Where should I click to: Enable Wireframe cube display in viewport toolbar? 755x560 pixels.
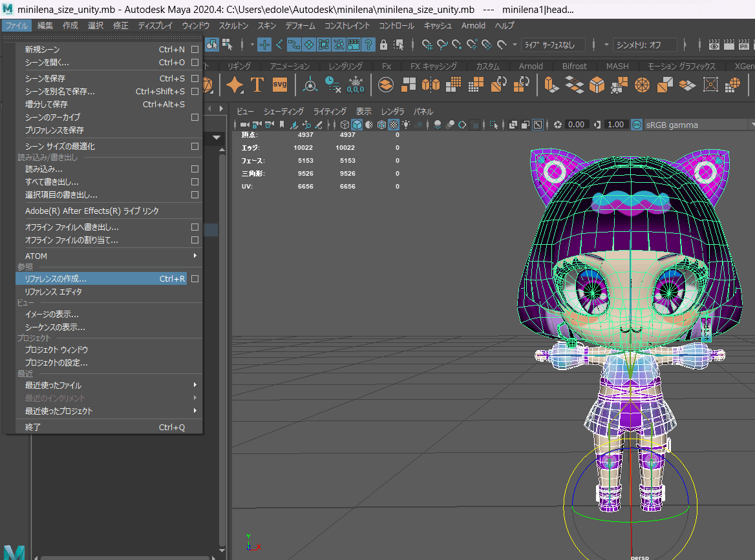click(x=345, y=125)
